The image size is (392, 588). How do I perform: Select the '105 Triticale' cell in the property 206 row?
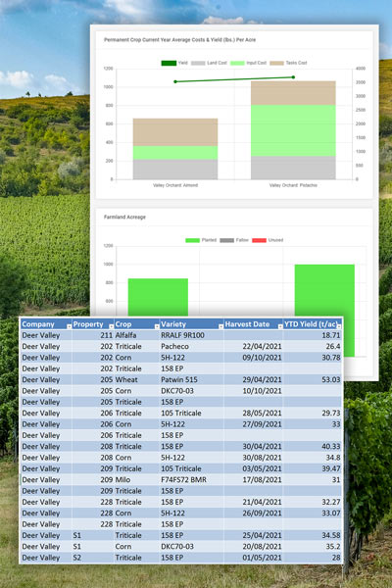[x=192, y=414]
